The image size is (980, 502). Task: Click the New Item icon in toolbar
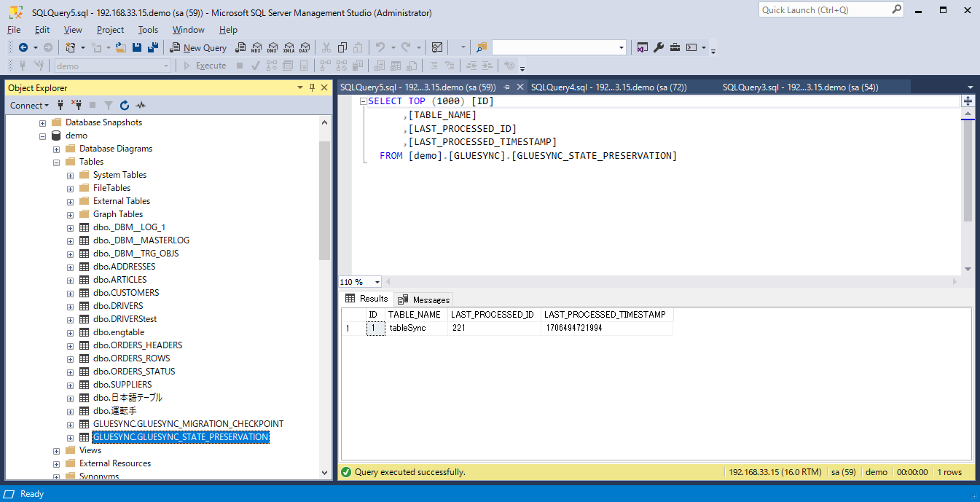[x=71, y=47]
